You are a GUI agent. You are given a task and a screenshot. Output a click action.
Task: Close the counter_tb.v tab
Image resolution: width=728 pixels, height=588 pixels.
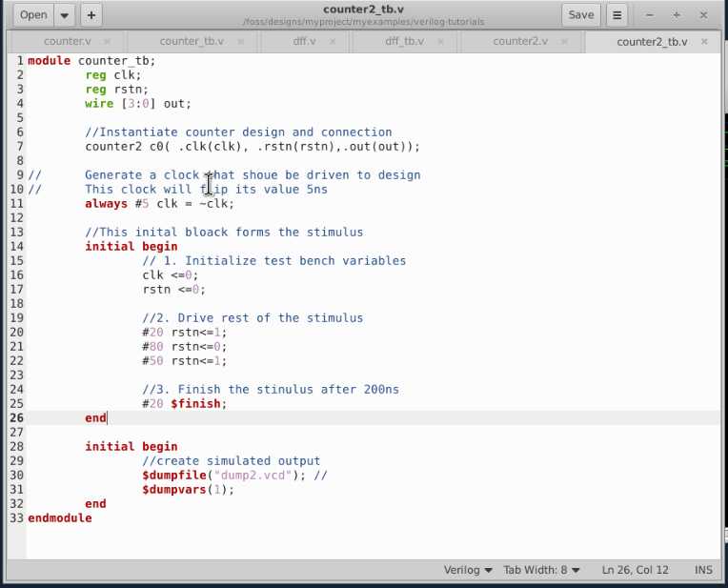[x=240, y=42]
